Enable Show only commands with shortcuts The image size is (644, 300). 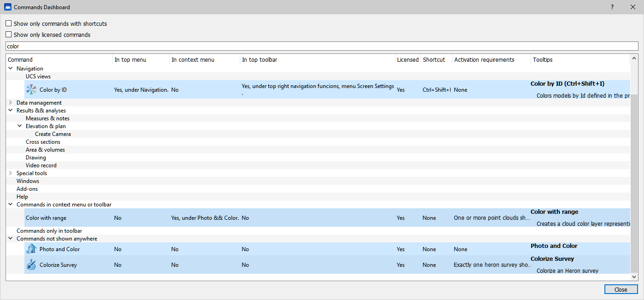coord(9,24)
